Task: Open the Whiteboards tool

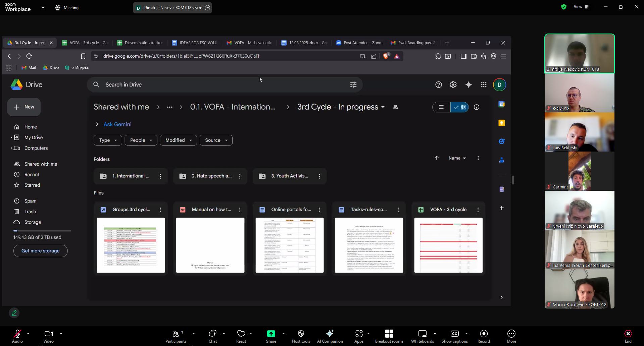Action: point(422,336)
